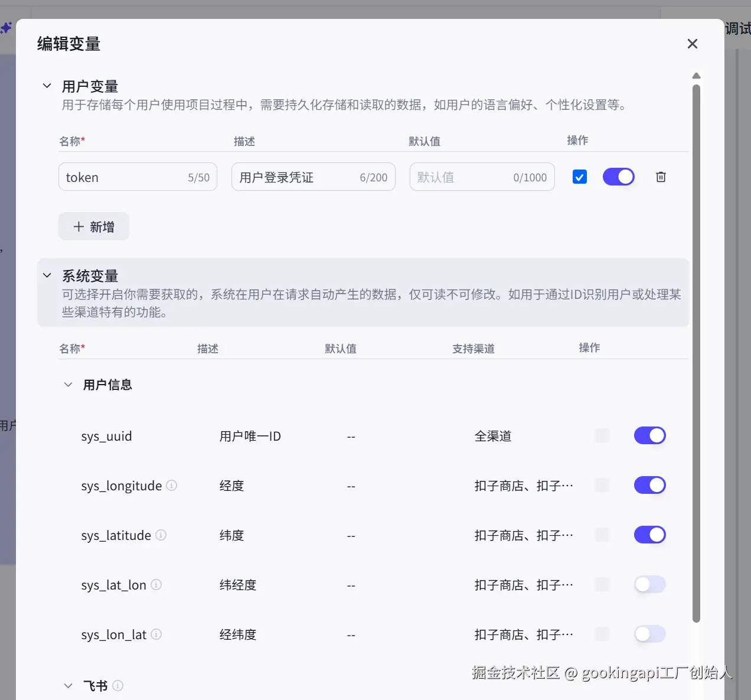View the 飞书 section info icon

coord(117,686)
